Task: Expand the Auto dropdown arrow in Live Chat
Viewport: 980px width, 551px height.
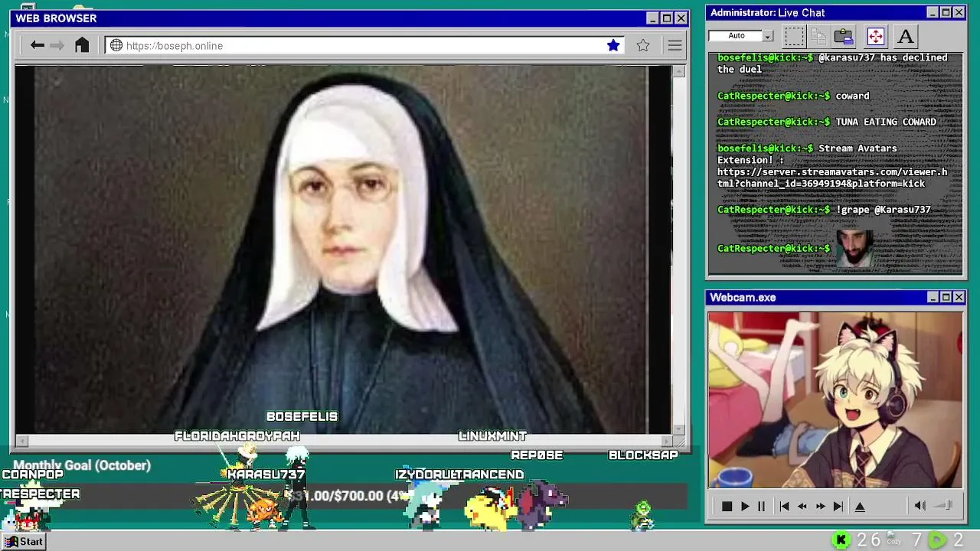Action: coord(768,36)
